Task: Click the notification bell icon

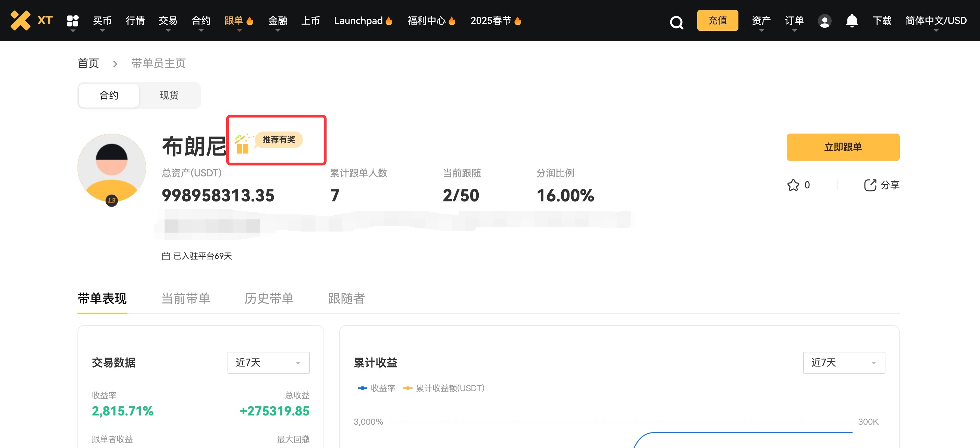Action: point(852,21)
